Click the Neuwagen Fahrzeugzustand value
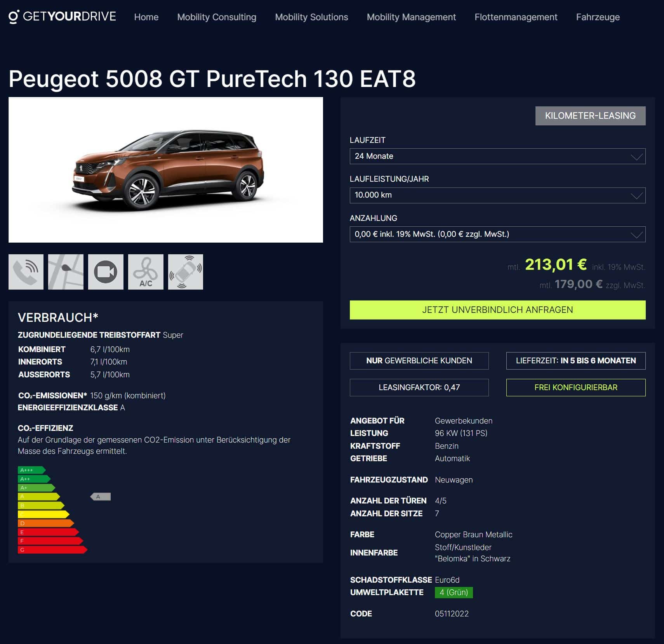664x644 pixels. pyautogui.click(x=454, y=480)
